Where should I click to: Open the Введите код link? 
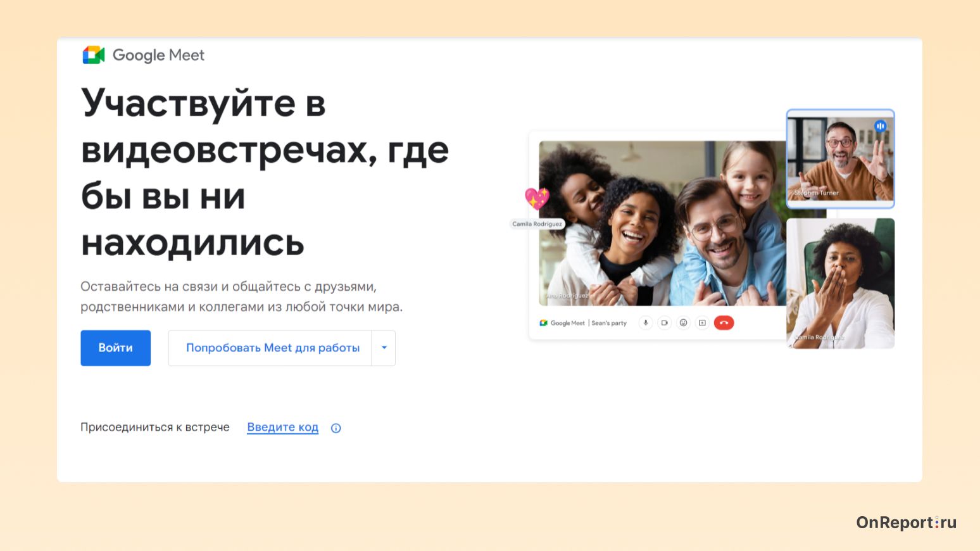(x=282, y=427)
